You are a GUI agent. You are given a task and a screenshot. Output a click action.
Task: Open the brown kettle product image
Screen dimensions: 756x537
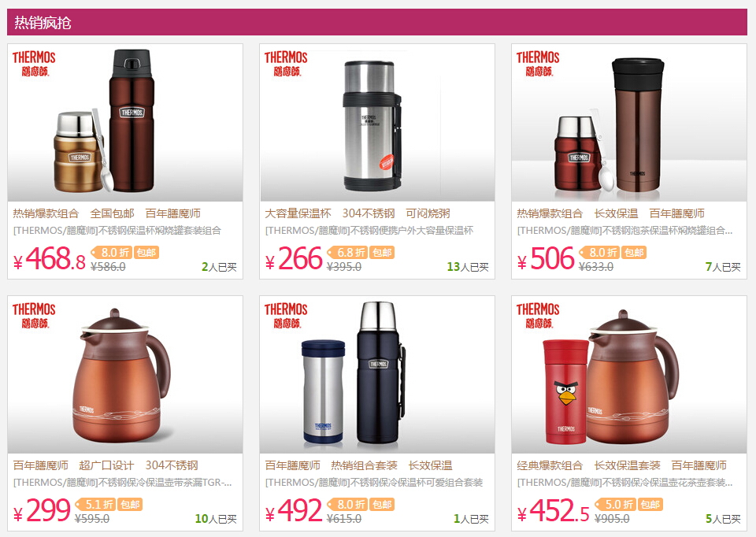125,375
